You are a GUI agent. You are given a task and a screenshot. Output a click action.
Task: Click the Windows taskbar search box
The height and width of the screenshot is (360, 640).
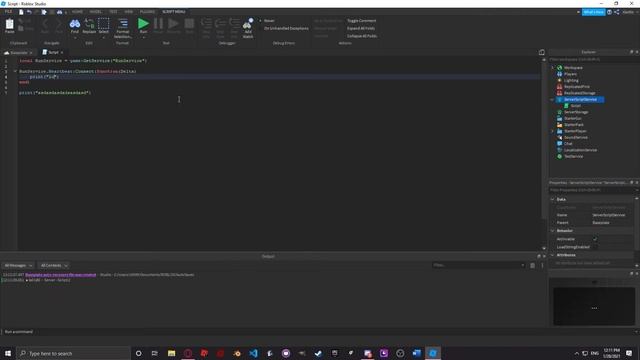pyautogui.click(x=73, y=353)
